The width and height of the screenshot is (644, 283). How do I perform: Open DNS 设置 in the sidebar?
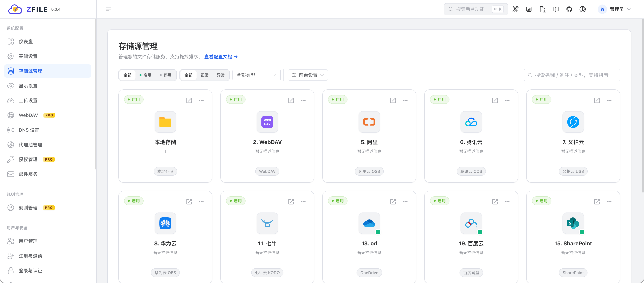(x=47, y=130)
